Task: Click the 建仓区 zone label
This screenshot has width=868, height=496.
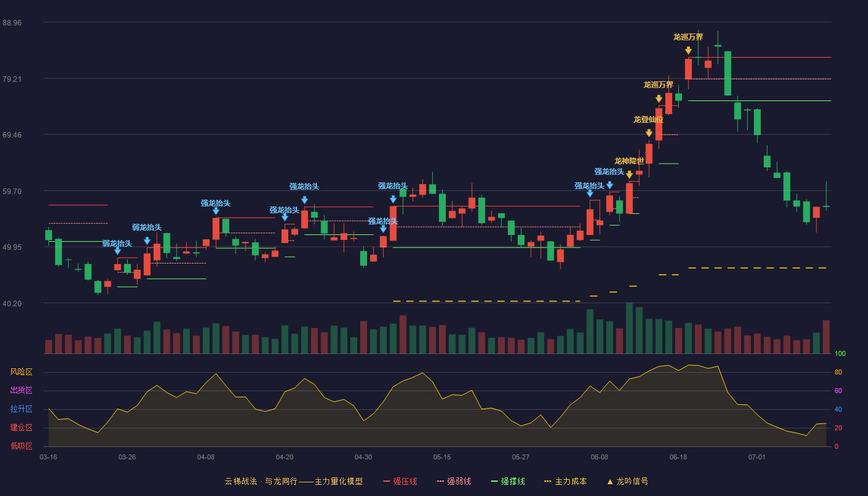Action: (x=21, y=428)
